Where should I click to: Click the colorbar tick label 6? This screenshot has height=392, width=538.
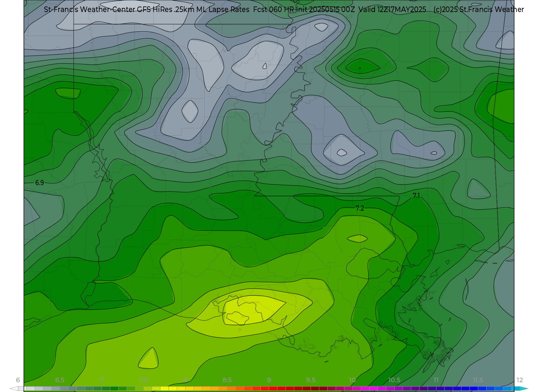tap(18, 380)
